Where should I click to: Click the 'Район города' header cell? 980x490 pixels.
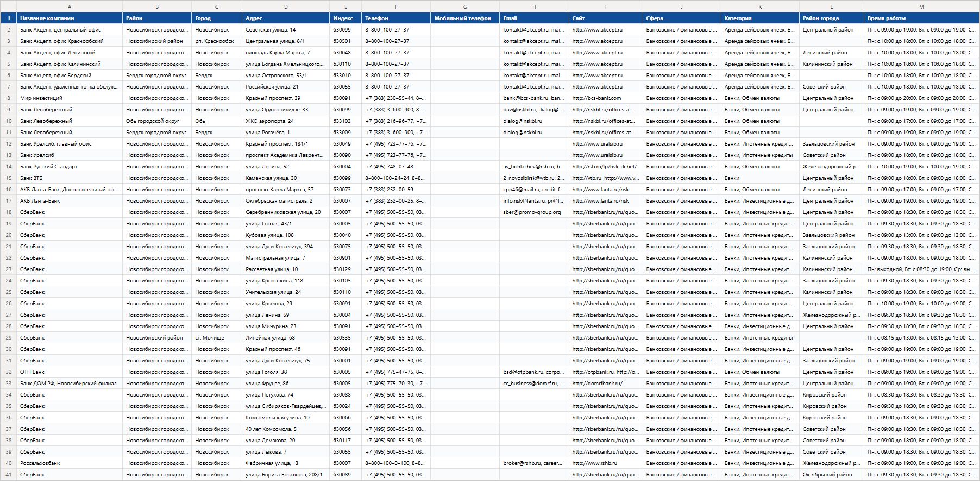pos(832,18)
